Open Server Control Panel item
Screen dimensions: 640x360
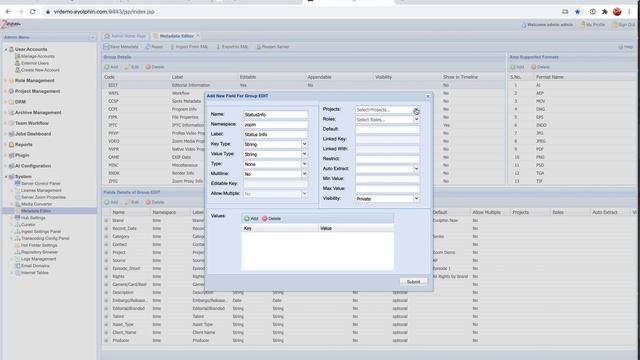pyautogui.click(x=40, y=184)
